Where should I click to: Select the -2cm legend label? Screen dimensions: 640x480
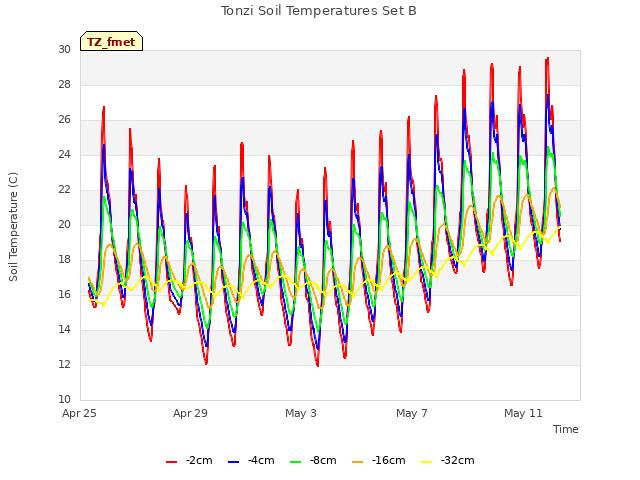click(x=199, y=461)
